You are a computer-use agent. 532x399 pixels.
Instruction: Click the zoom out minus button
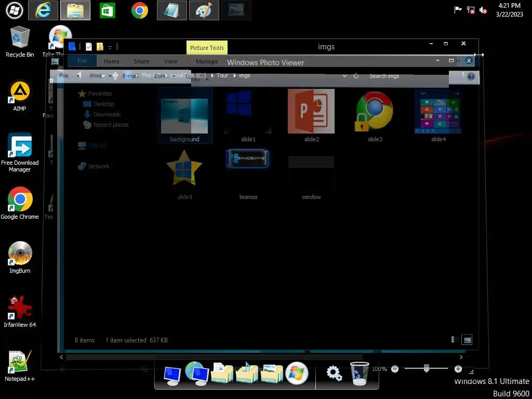(x=395, y=369)
